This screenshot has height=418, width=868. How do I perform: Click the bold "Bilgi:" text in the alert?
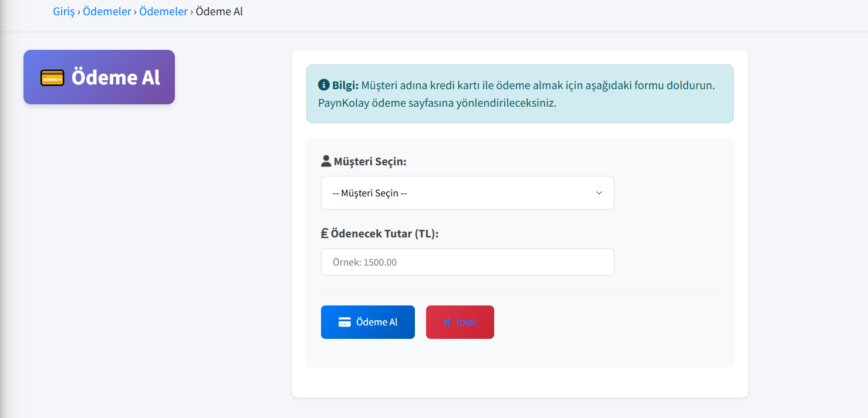pyautogui.click(x=345, y=85)
